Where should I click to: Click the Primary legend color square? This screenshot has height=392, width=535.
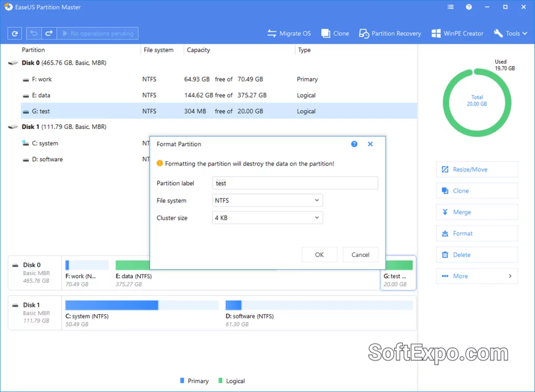182,381
